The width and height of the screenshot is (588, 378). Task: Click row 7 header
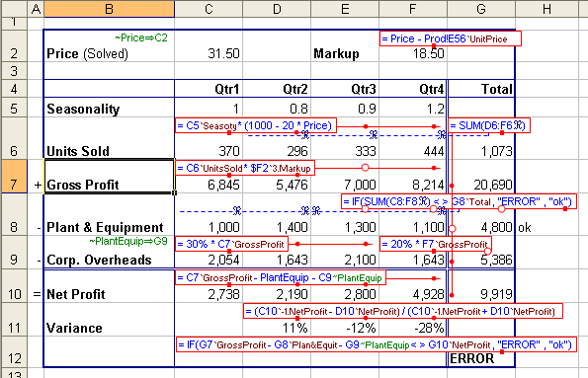point(14,176)
